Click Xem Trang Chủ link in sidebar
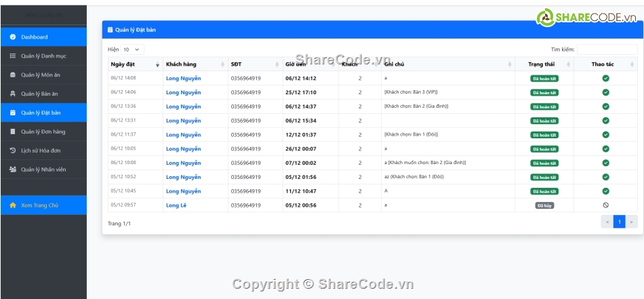644x299 pixels. point(43,205)
